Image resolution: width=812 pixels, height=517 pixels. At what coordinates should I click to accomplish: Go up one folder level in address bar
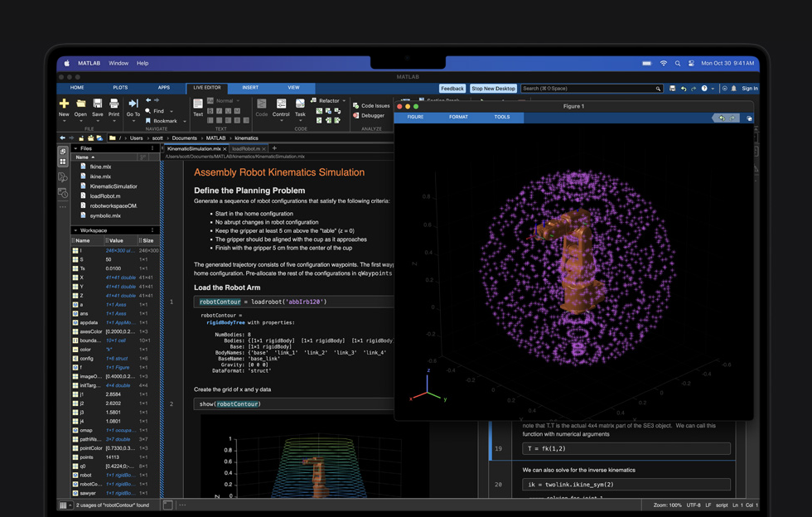click(81, 138)
